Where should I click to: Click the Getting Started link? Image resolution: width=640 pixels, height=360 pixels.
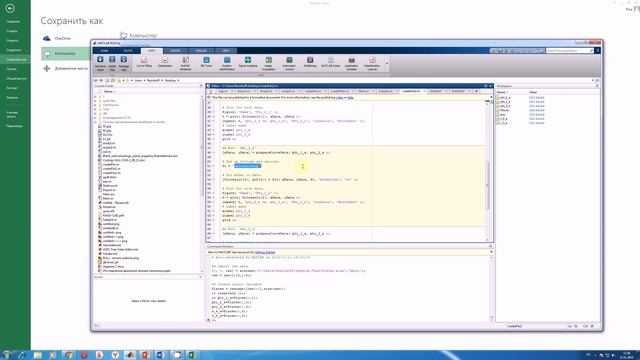tap(265, 252)
